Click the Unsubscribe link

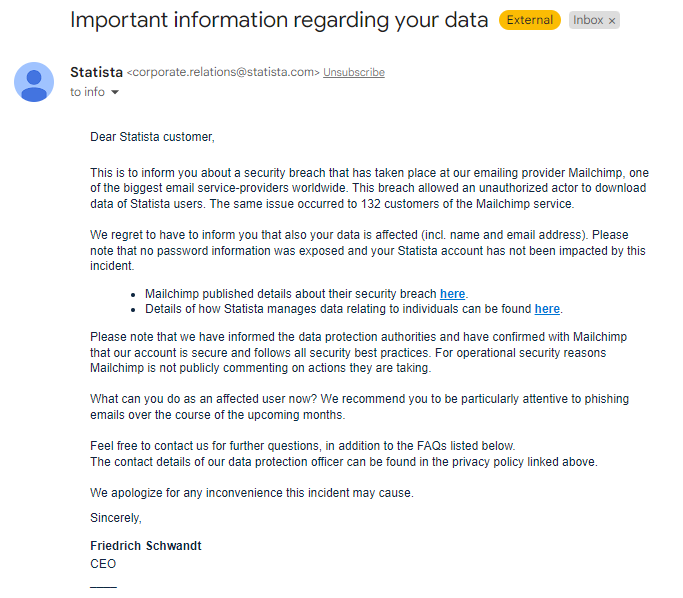tap(354, 73)
